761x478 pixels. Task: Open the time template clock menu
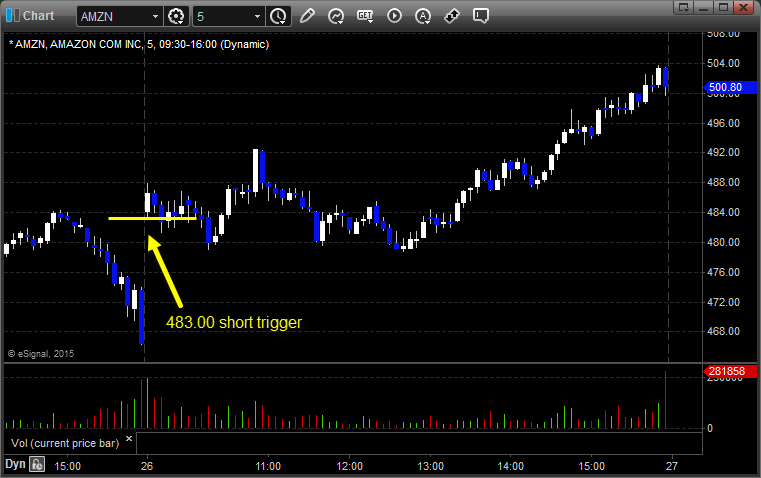279,16
